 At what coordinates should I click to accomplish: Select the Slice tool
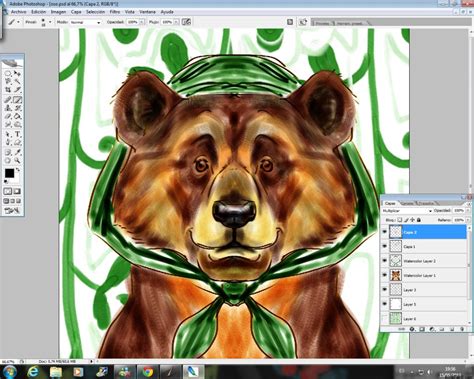(x=17, y=90)
